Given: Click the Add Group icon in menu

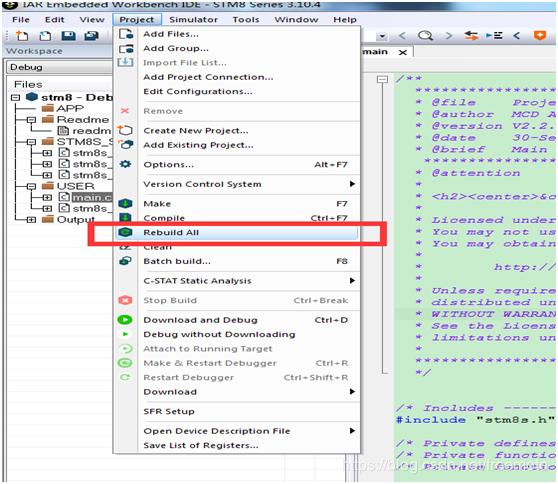Looking at the screenshot, I should pyautogui.click(x=126, y=48).
